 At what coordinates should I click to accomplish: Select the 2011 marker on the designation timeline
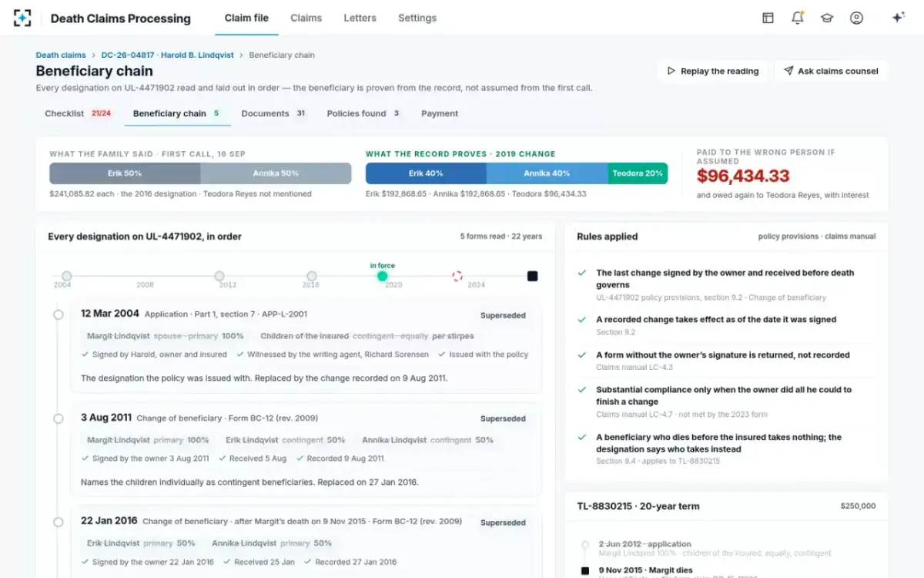[x=219, y=276]
